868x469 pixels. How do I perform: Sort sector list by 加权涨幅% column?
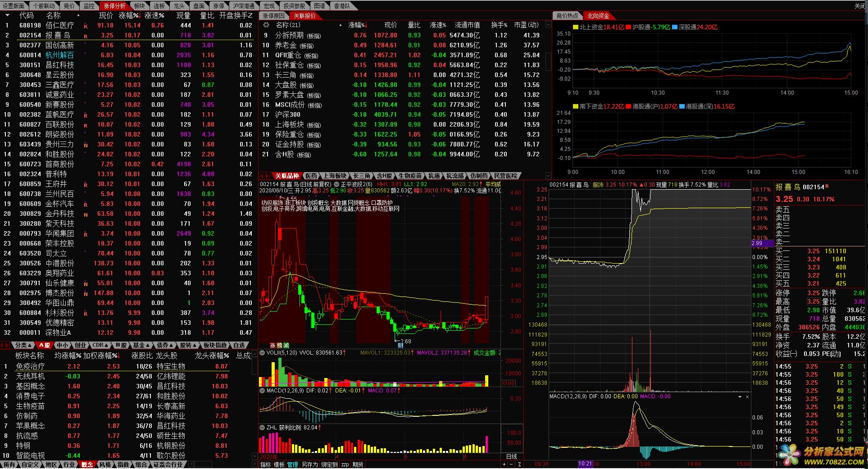[x=101, y=356]
